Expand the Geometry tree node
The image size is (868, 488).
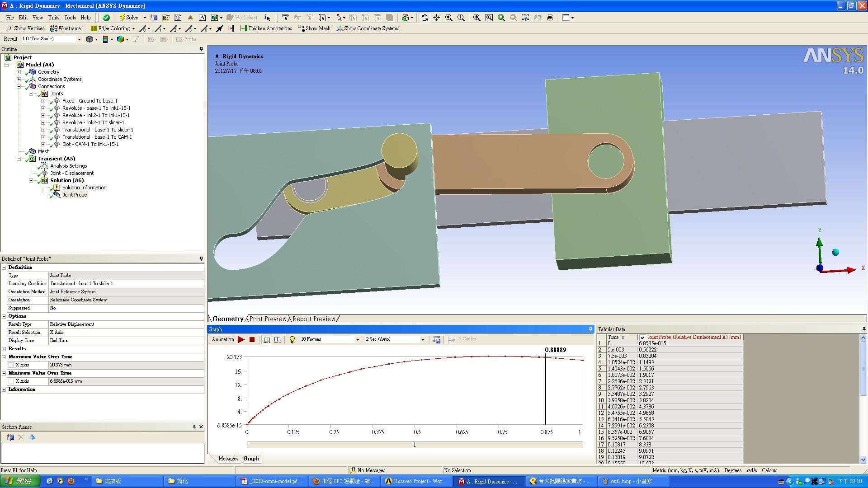[x=19, y=72]
